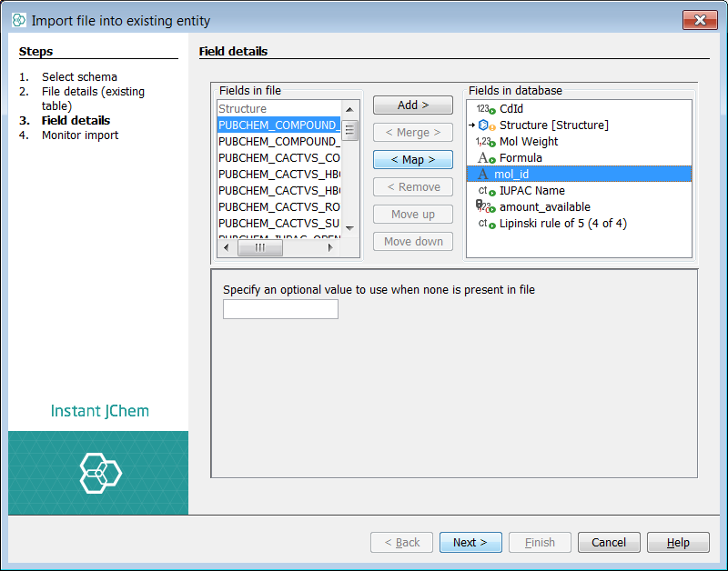
Task: Cancel the import wizard
Action: tap(609, 543)
